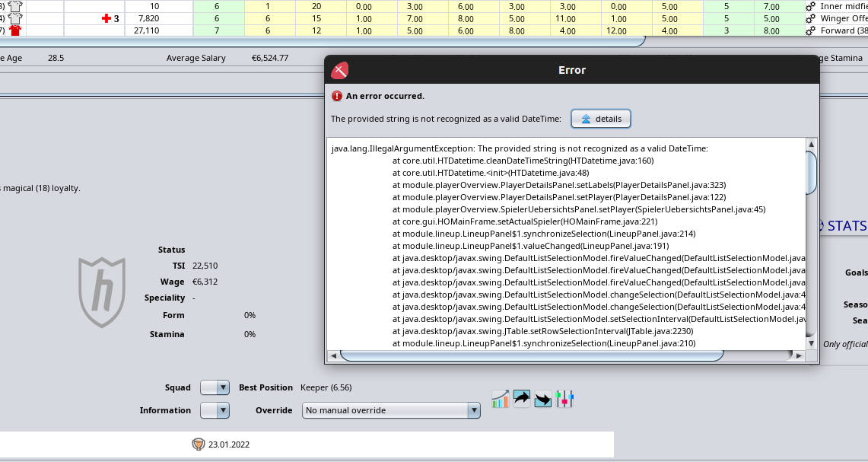
Task: Click the second curved arrow icon
Action: (x=542, y=399)
